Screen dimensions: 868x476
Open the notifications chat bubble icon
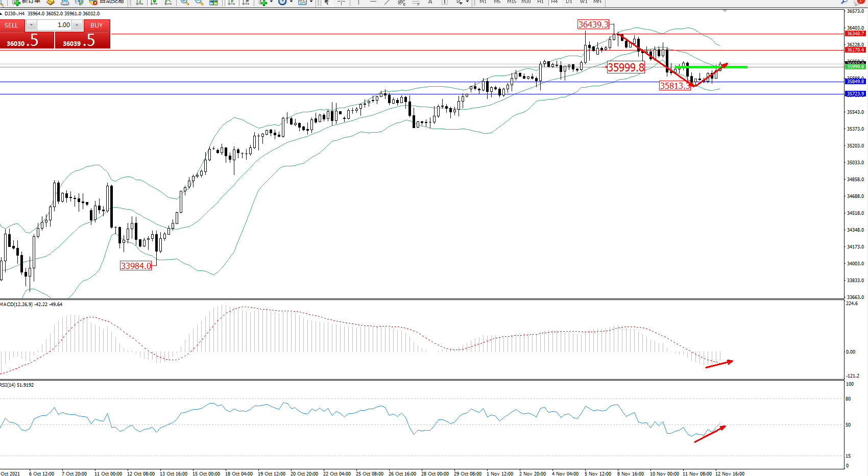pyautogui.click(x=859, y=2)
